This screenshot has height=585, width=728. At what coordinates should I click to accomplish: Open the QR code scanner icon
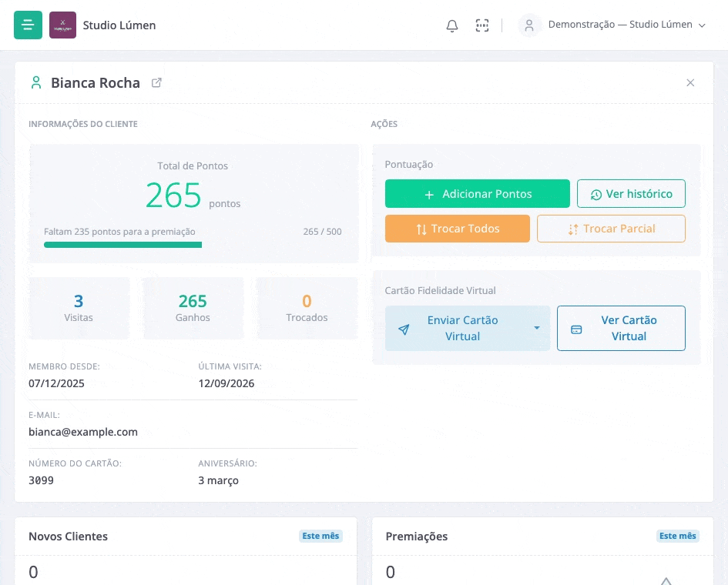coord(482,25)
